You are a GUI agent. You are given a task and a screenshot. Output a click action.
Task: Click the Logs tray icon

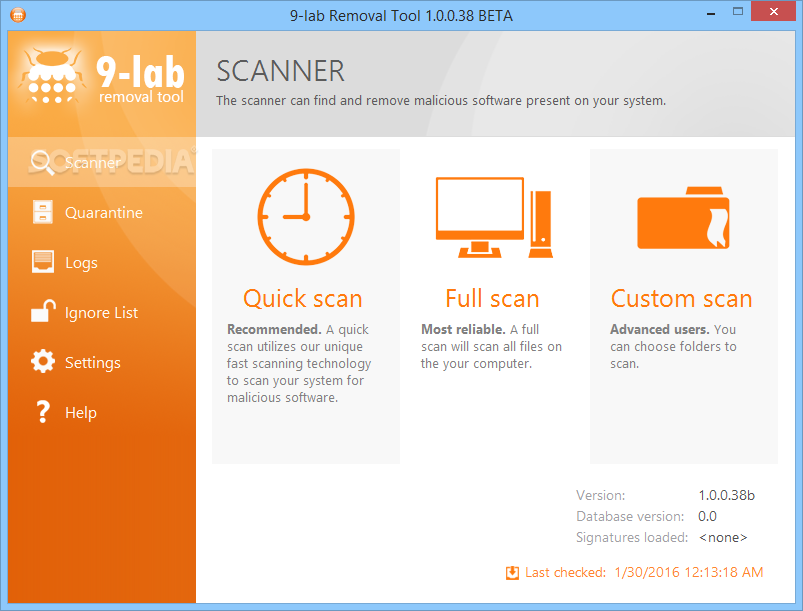[43, 262]
